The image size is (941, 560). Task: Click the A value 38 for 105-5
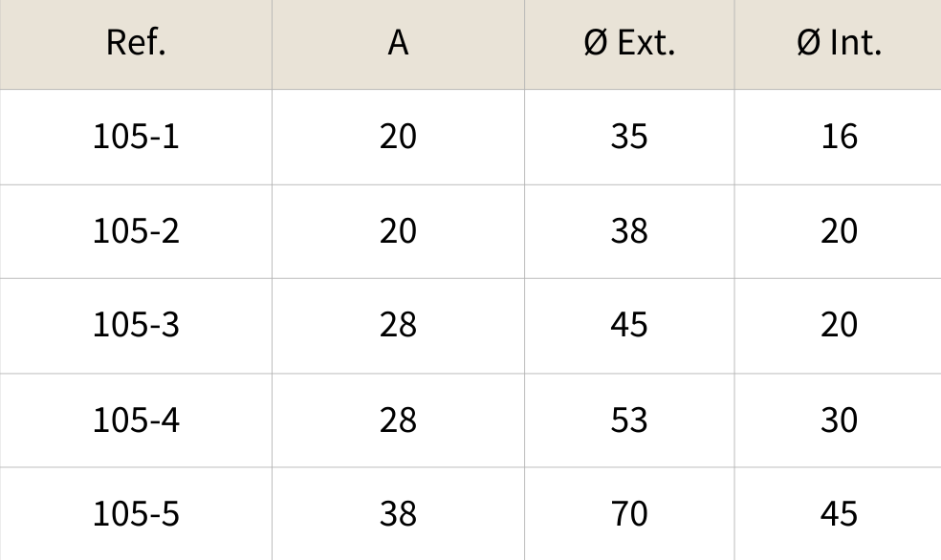[398, 514]
